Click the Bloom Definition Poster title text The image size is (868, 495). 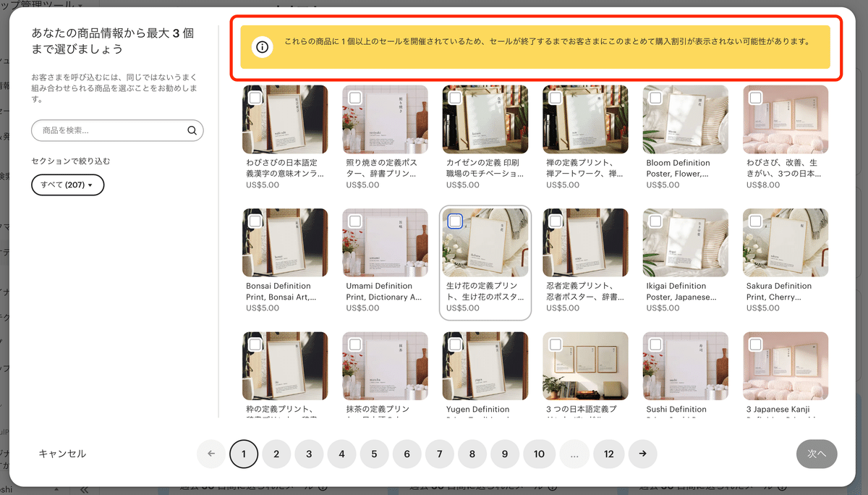point(678,169)
